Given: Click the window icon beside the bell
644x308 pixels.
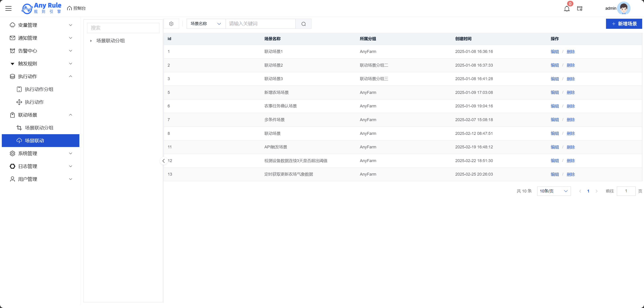Looking at the screenshot, I should (580, 9).
